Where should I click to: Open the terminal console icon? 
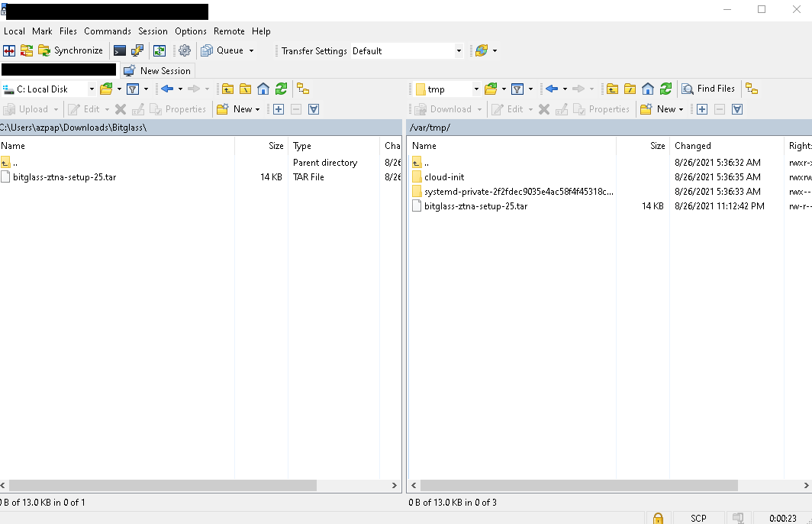tap(120, 50)
